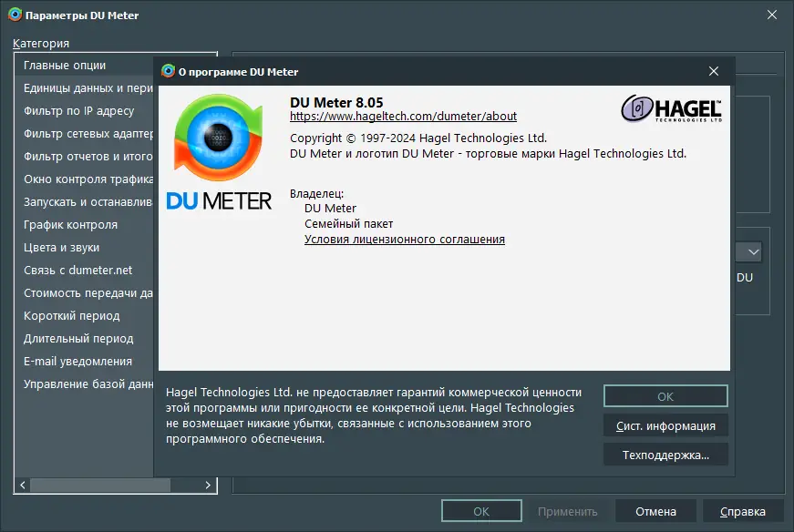Select Фильтр отчетов и итогов category

[x=84, y=157]
